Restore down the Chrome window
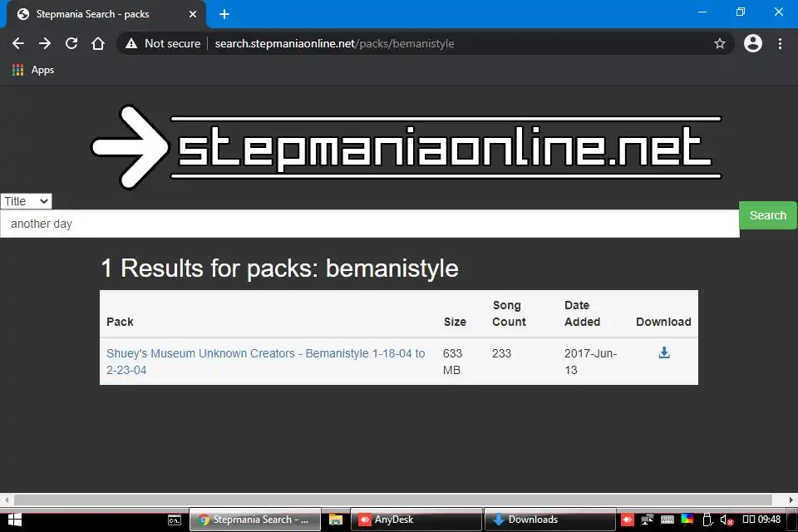This screenshot has width=798, height=532. point(741,12)
